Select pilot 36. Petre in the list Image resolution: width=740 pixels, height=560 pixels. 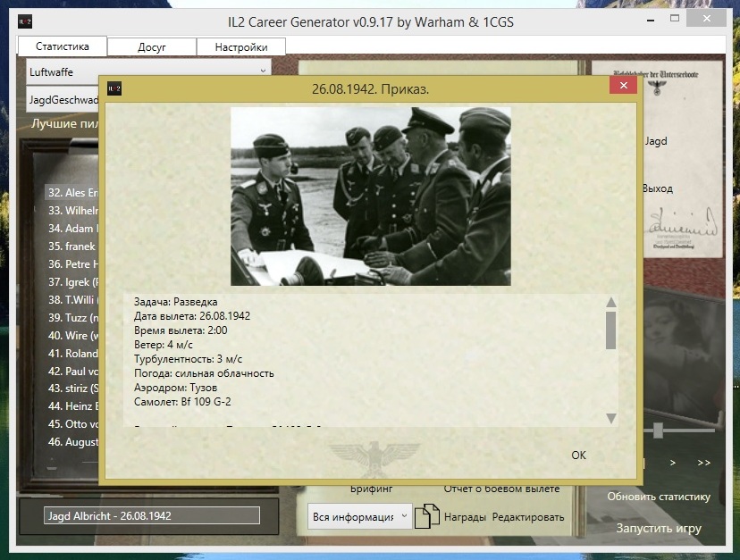72,263
